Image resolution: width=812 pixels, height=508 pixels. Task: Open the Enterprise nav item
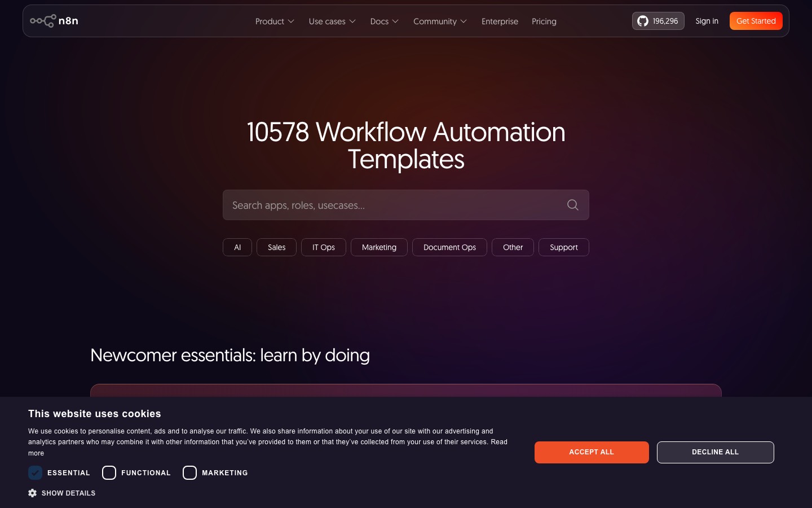click(500, 21)
